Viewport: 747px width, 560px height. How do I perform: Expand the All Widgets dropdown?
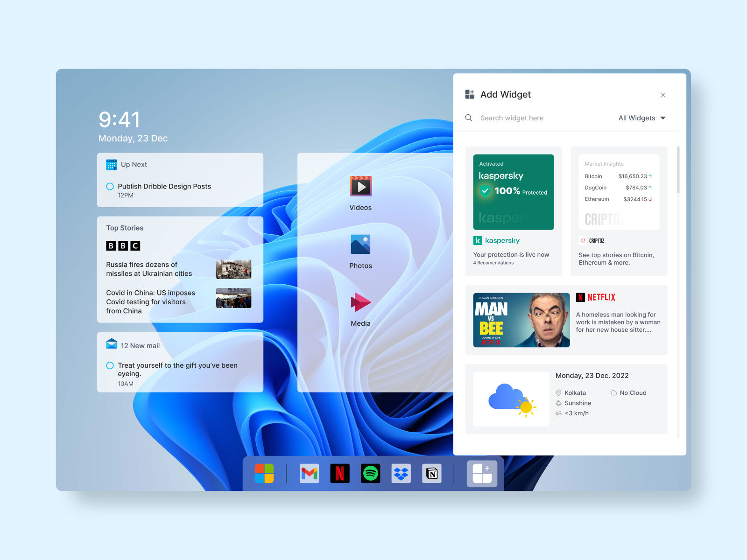[x=641, y=118]
